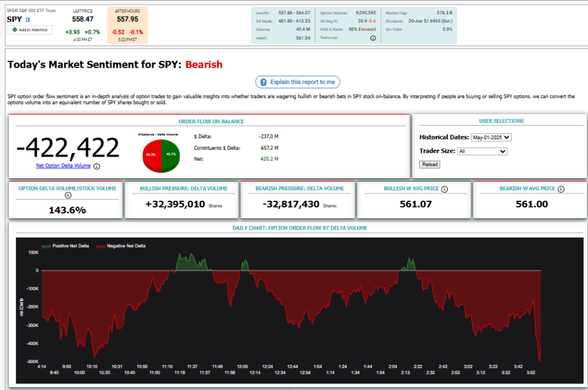Toggle the Positive Net Delta legend series

tap(65, 246)
